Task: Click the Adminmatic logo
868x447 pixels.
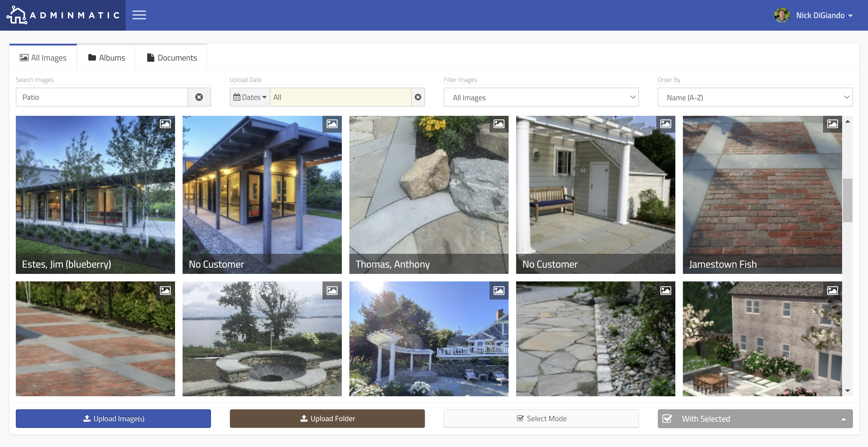Action: point(63,15)
